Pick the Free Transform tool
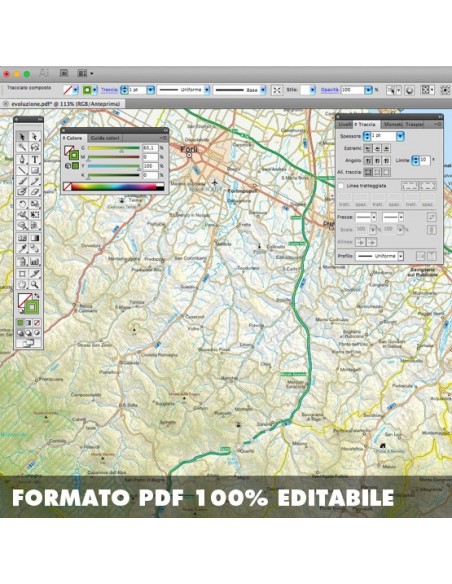 click(x=35, y=215)
